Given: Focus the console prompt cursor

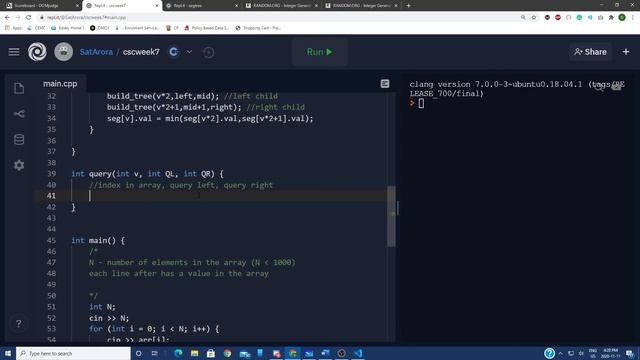Looking at the screenshot, I should pyautogui.click(x=421, y=104).
